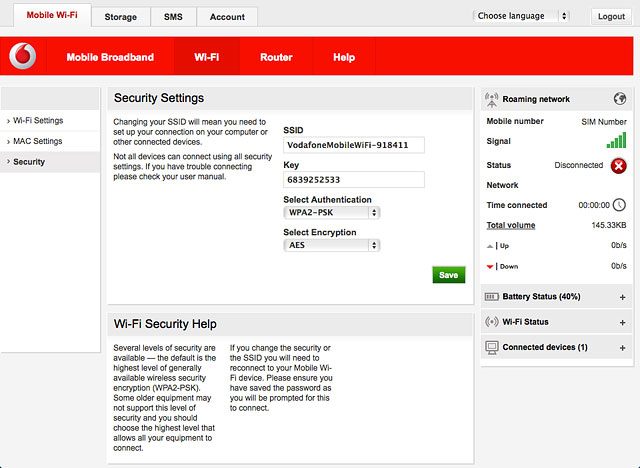Click the SIM Number text
This screenshot has width=640, height=468.
[604, 122]
